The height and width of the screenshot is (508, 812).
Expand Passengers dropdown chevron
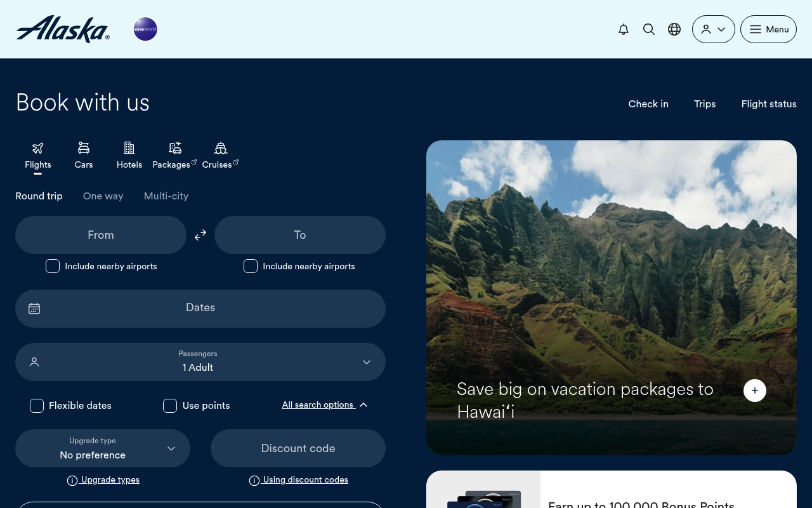pos(367,362)
